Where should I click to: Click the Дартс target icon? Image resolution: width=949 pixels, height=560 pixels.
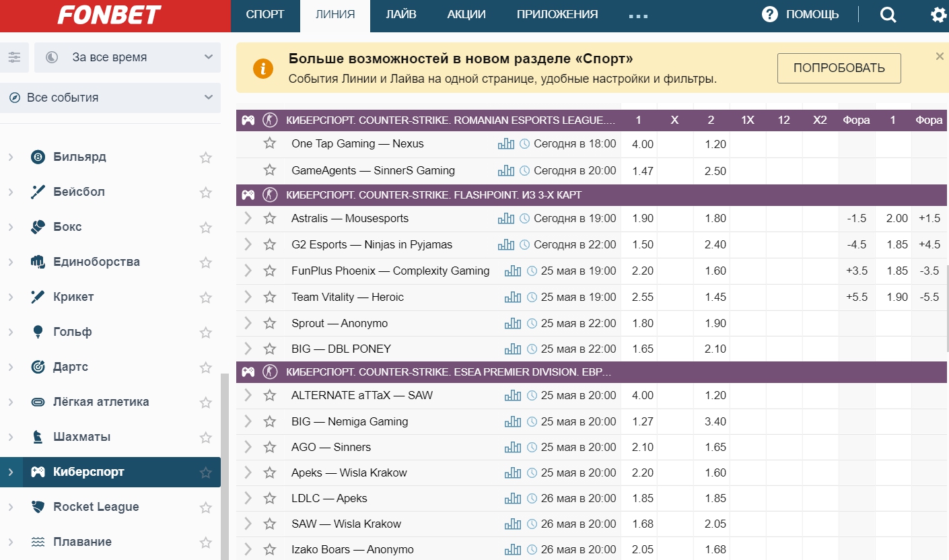coord(38,367)
